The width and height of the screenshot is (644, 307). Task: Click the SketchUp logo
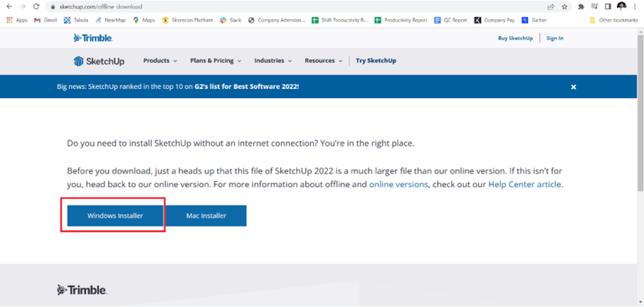tap(99, 61)
